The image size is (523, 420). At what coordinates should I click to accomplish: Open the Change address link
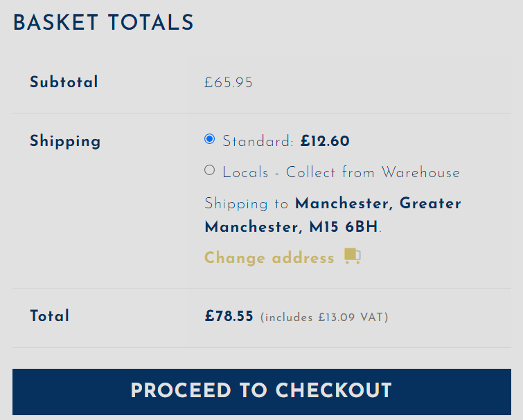[282, 257]
